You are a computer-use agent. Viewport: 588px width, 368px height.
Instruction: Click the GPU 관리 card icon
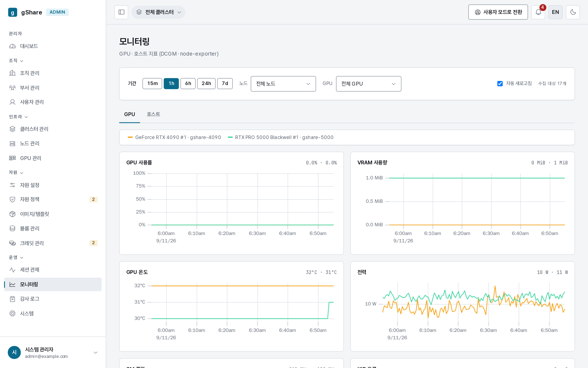coord(13,158)
